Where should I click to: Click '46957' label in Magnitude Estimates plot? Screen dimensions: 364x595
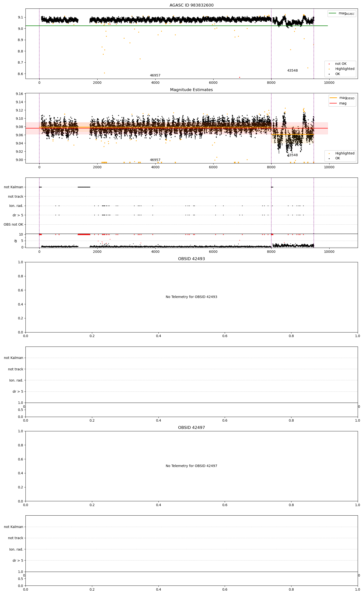(155, 160)
